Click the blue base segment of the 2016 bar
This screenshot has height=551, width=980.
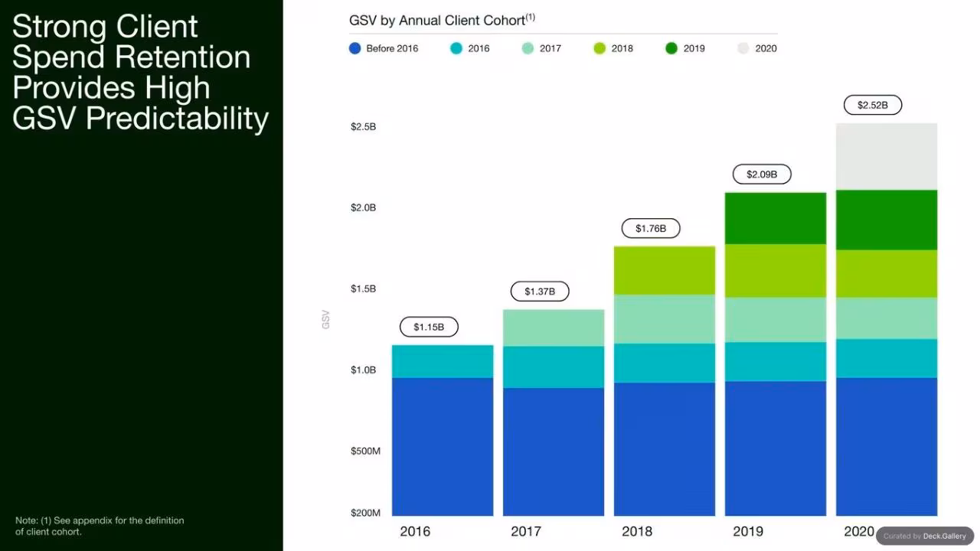[x=443, y=446]
